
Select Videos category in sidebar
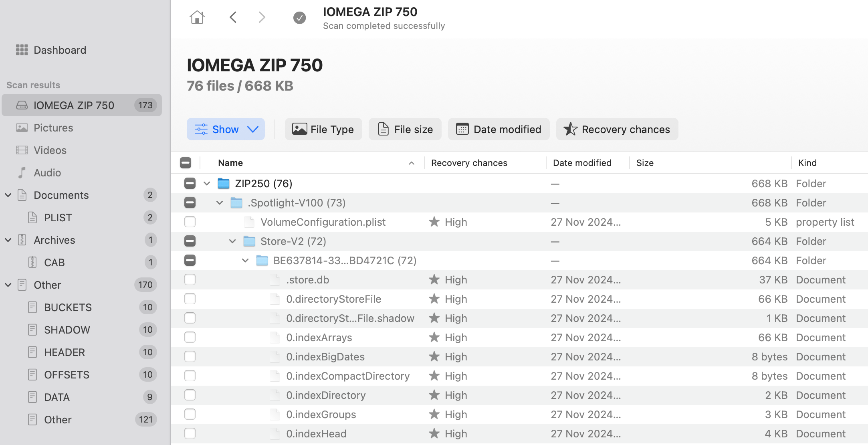[x=50, y=150]
